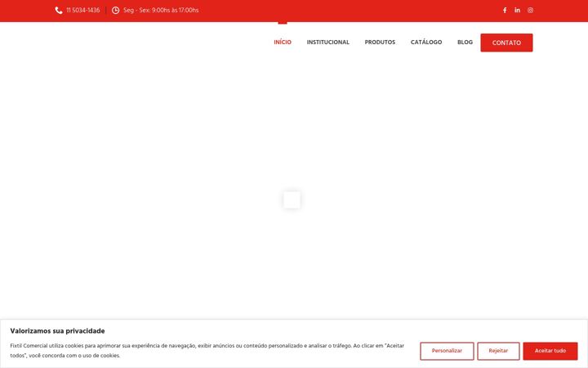Click the clock icon beside opening hours
The image size is (588, 368).
115,11
